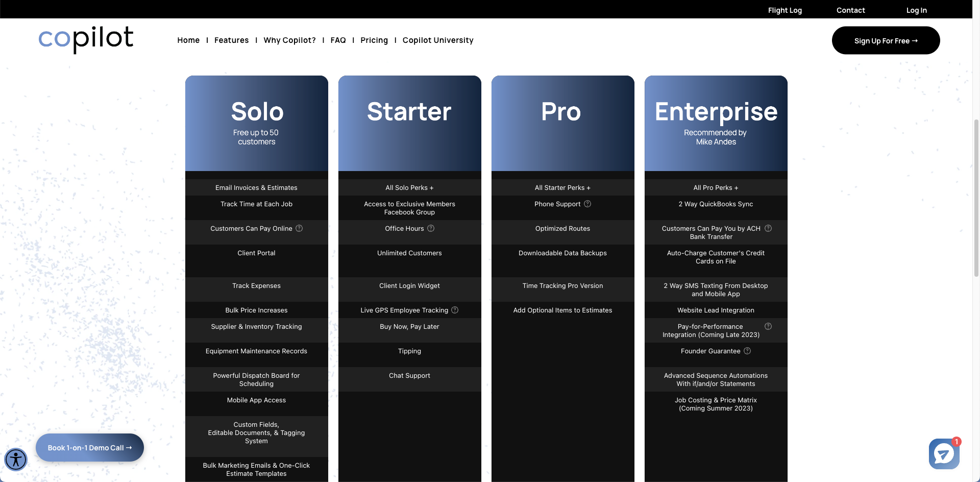Show help for Customers Can Pay Online
The height and width of the screenshot is (482, 980).
click(x=299, y=228)
